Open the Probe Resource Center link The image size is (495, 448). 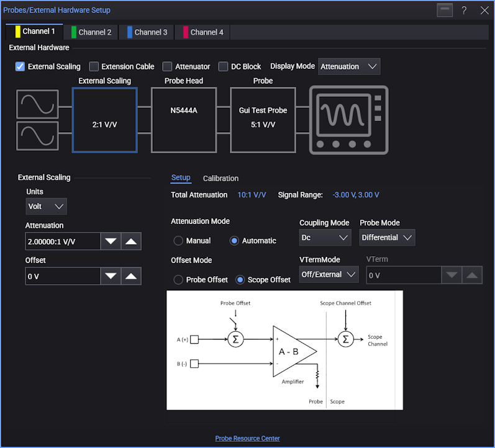coord(247,438)
